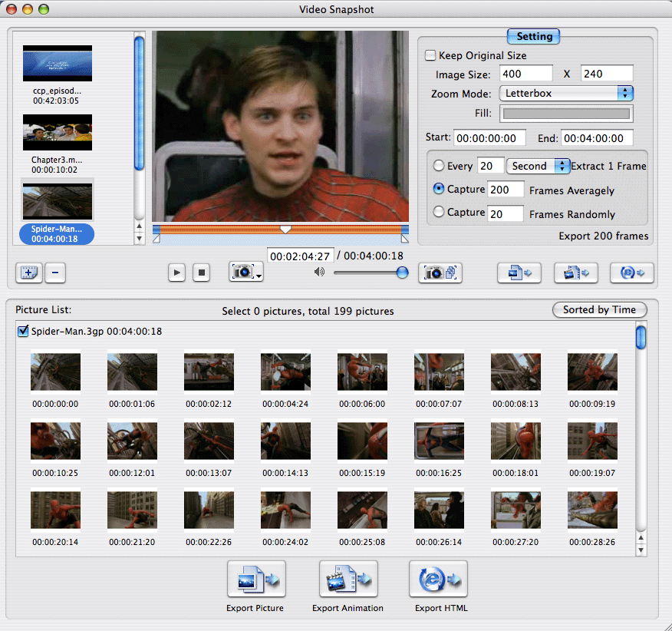Click the batch snapshot camera icon
The height and width of the screenshot is (631, 672).
[440, 272]
